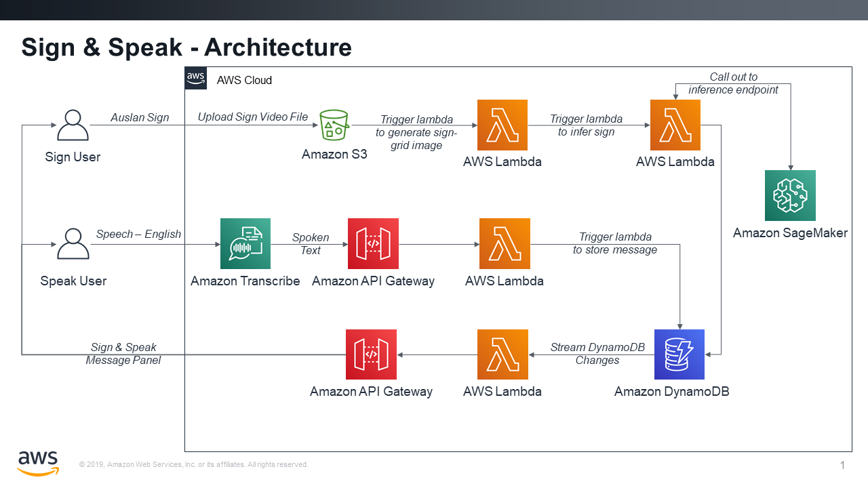Click the 'Speech – English' label
The image size is (868, 488).
pyautogui.click(x=138, y=234)
